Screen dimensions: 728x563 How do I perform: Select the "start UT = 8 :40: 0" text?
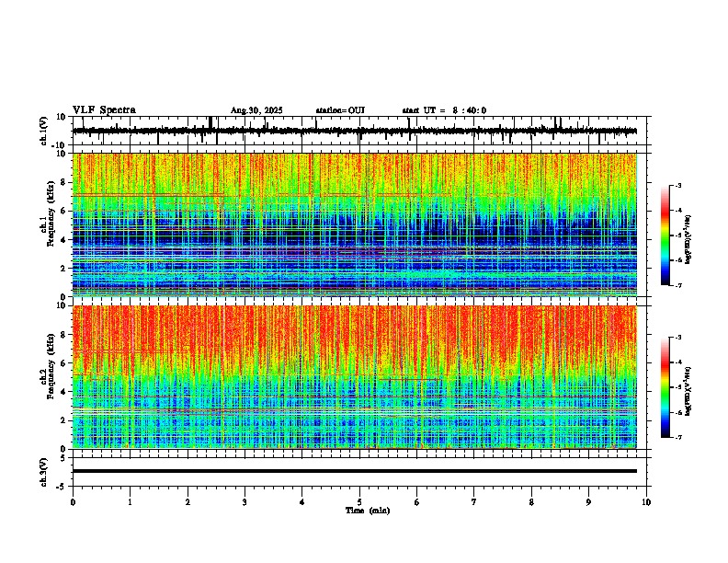tap(444, 110)
